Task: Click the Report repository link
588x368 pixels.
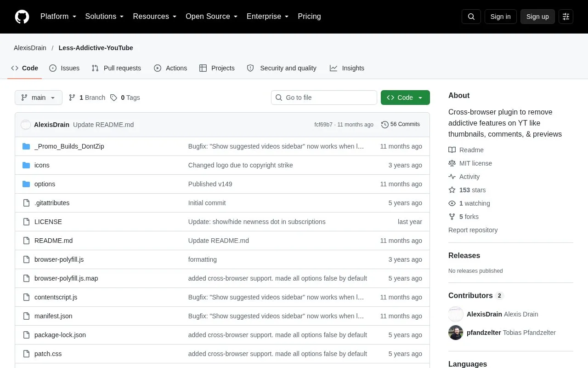Action: pyautogui.click(x=473, y=230)
